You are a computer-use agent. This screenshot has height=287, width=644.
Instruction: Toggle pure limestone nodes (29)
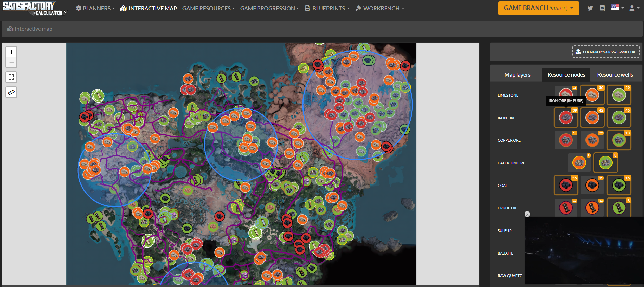619,95
